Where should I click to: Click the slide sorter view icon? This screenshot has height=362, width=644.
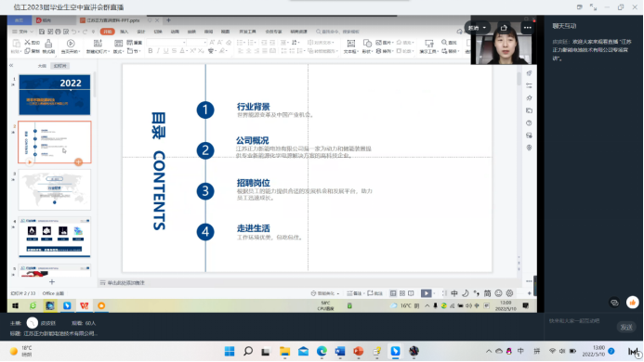coord(402,293)
